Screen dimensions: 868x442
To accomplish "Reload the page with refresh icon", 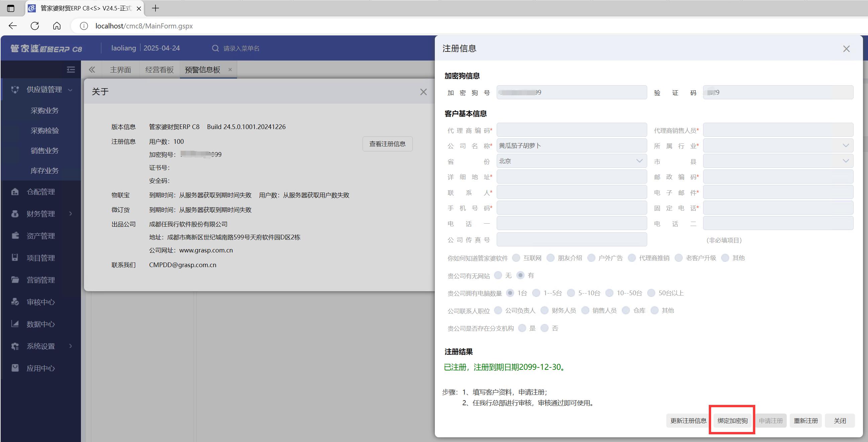I will pos(35,26).
